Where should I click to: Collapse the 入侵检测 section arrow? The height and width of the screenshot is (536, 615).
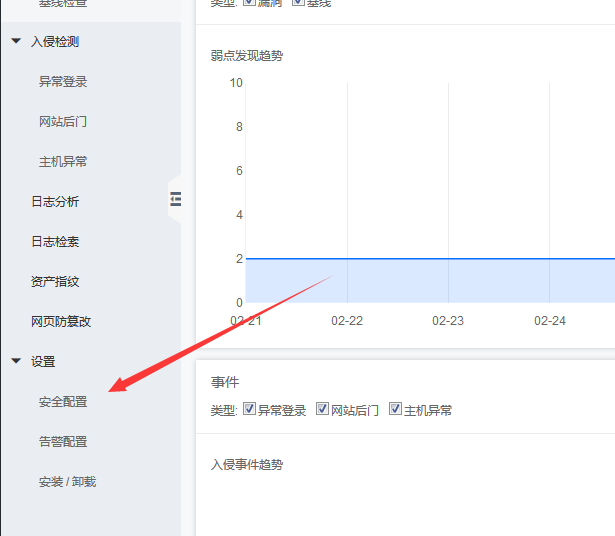coord(16,41)
